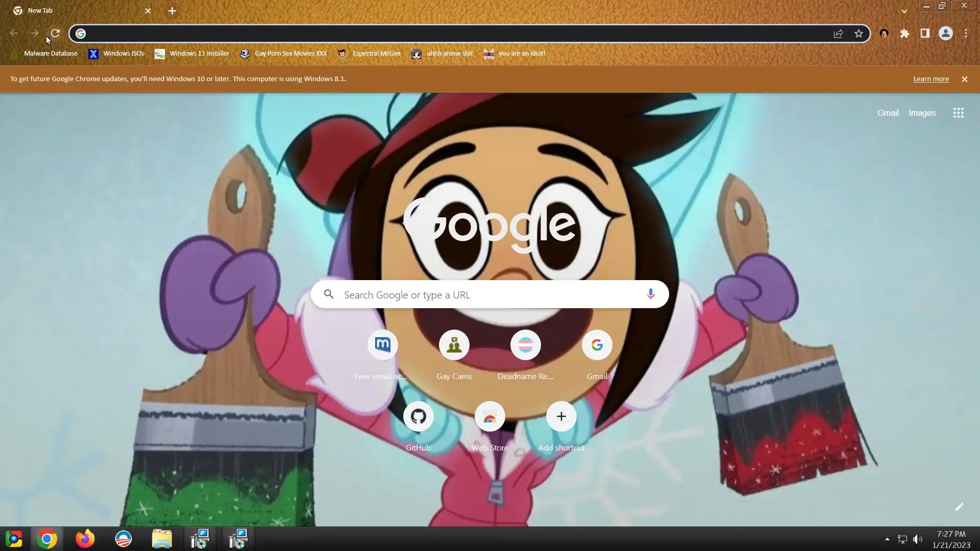Screen dimensions: 980x551
Task: Open Firefox from the taskbar
Action: pyautogui.click(x=85, y=539)
